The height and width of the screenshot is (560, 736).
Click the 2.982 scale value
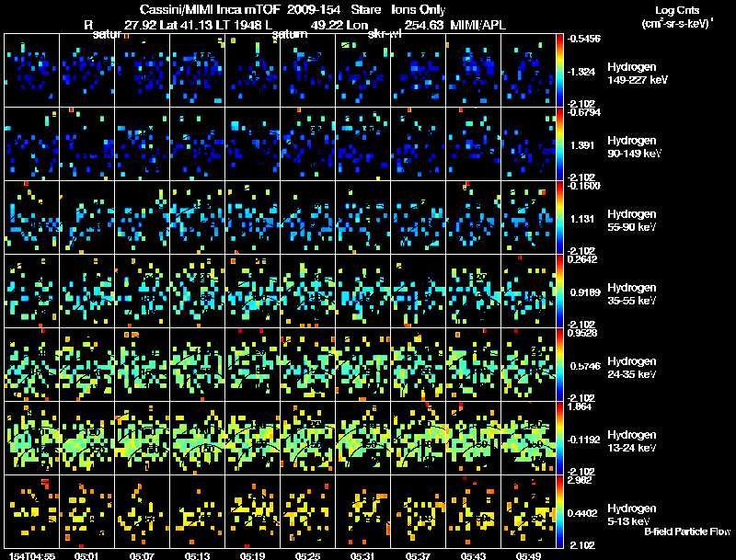point(580,480)
